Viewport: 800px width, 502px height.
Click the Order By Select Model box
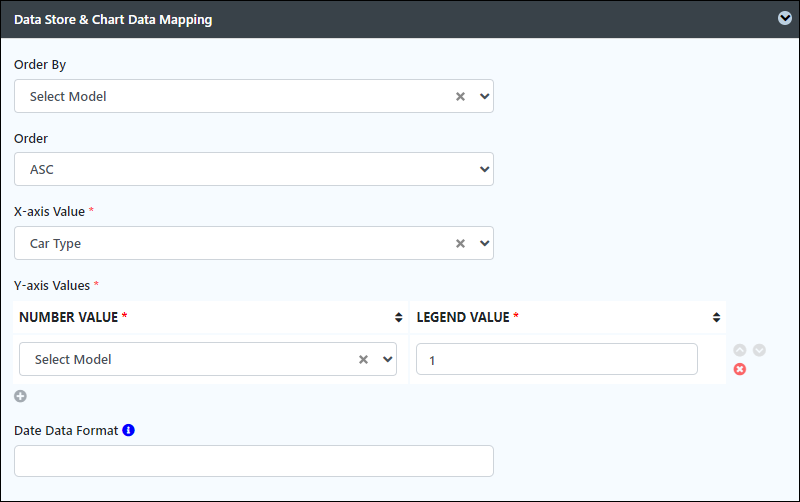(254, 96)
